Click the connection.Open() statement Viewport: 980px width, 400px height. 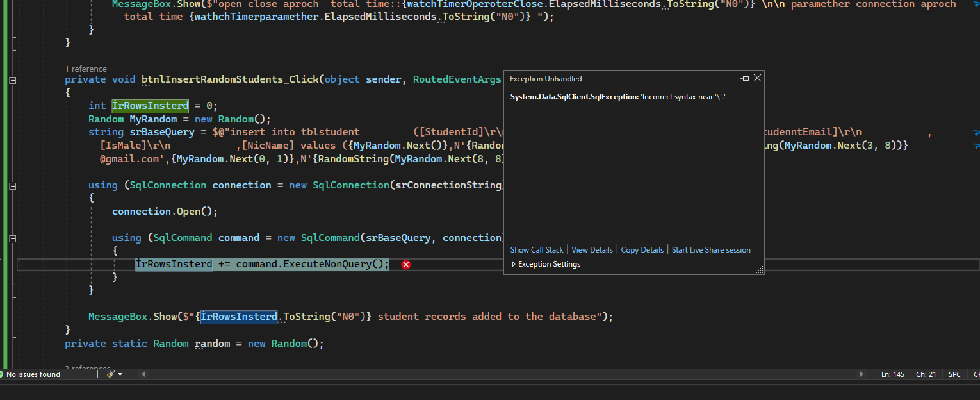coord(165,212)
